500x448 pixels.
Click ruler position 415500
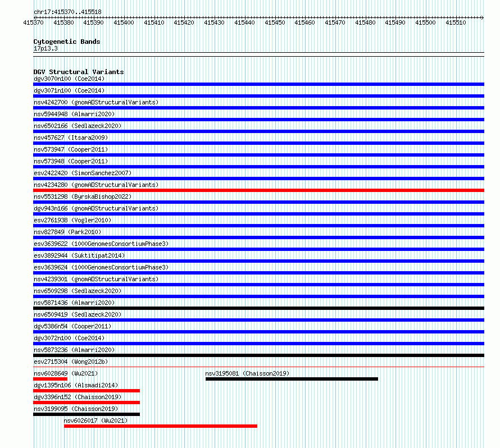click(x=425, y=22)
